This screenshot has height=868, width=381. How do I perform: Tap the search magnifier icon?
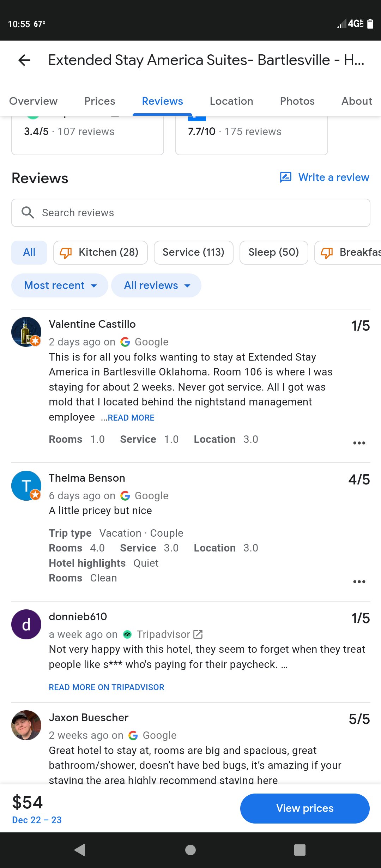(x=28, y=212)
